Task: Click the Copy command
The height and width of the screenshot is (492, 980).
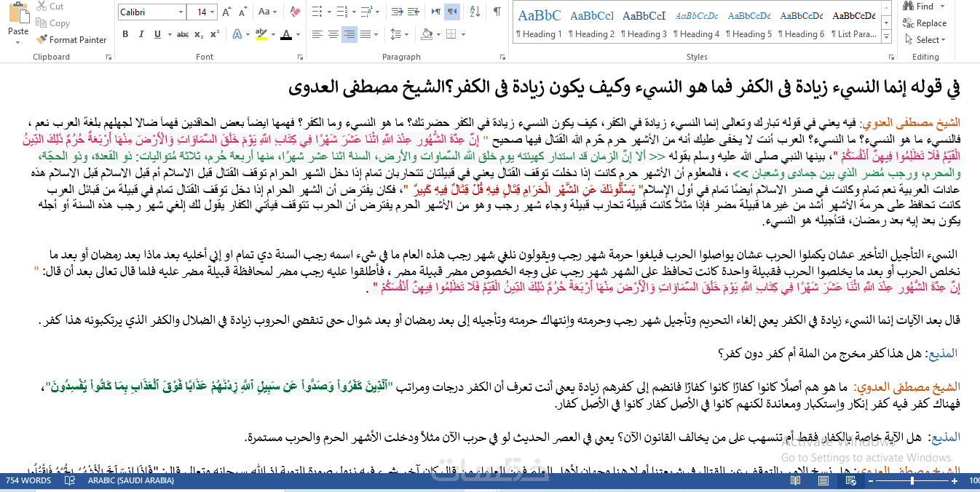Action: [x=52, y=23]
